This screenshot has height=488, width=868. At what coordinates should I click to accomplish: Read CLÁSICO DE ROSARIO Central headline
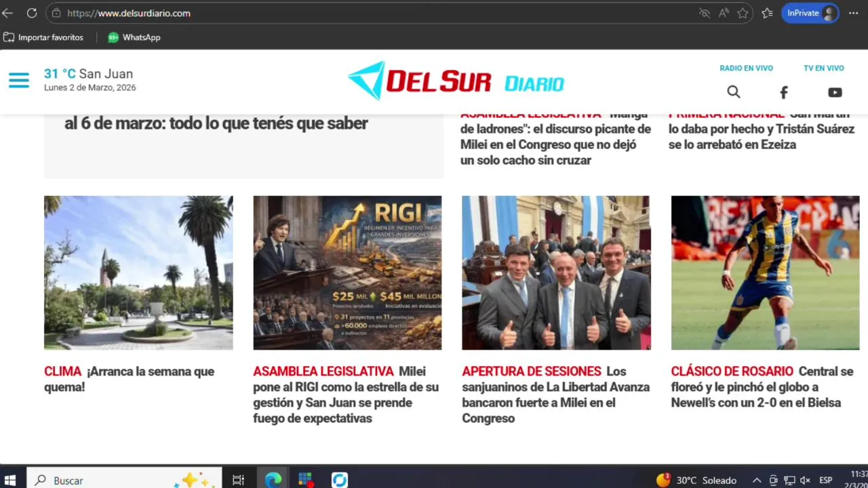point(762,387)
